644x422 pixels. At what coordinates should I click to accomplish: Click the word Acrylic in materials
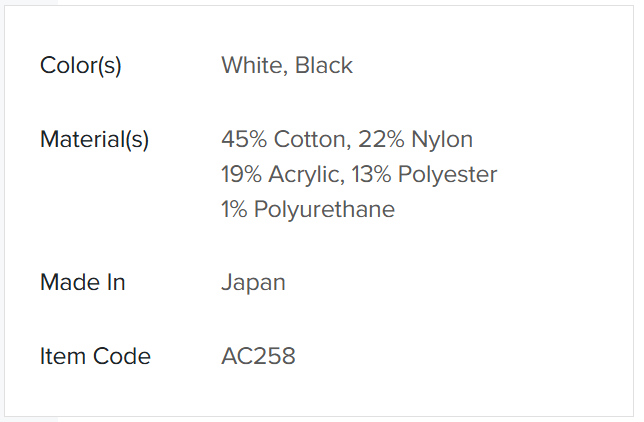pyautogui.click(x=306, y=175)
